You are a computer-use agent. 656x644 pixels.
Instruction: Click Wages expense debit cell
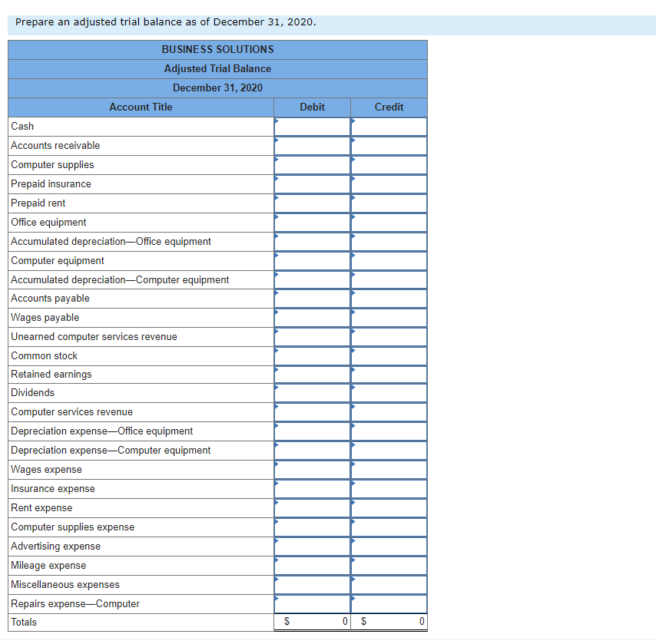[312, 471]
